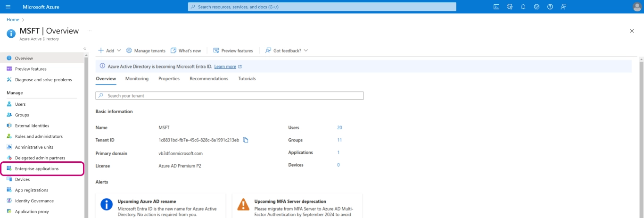Viewport: 644px width, 218px height.
Task: Open Enterprise applications in sidebar
Action: click(37, 168)
